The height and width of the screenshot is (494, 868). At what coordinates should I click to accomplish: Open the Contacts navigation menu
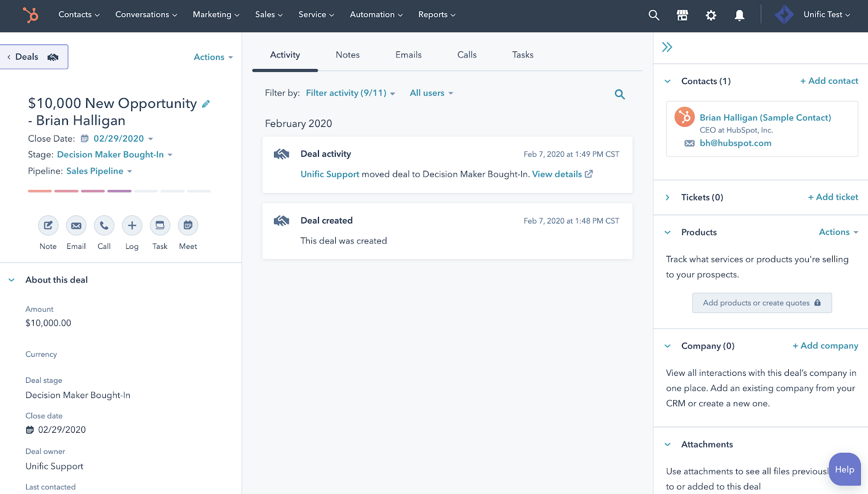click(x=79, y=15)
